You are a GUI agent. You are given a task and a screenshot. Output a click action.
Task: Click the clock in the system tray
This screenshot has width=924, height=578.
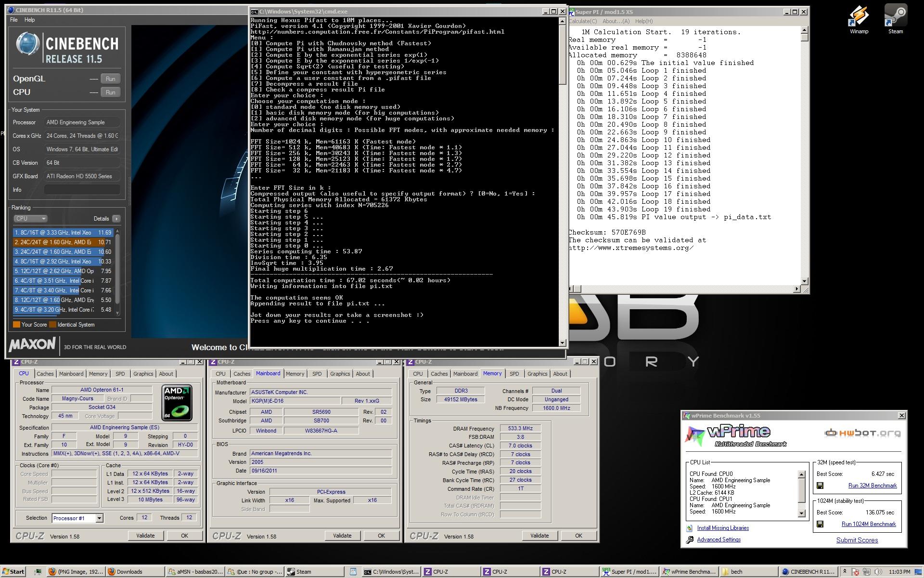point(899,572)
